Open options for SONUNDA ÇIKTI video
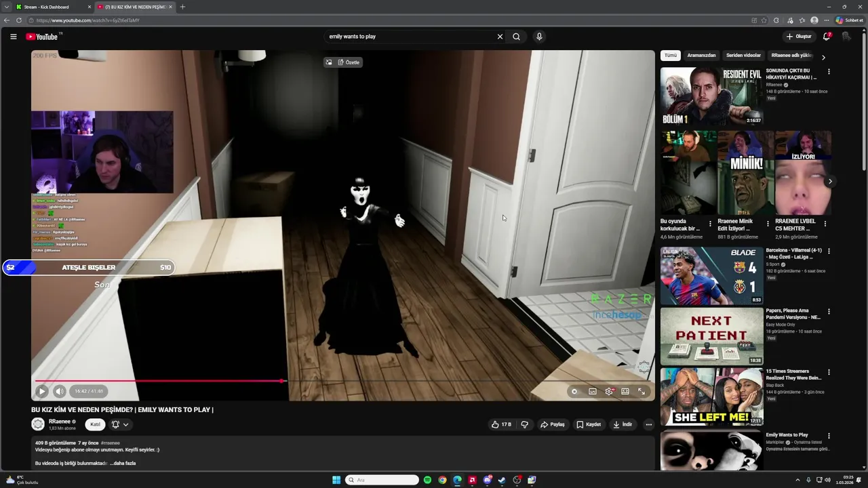 [829, 72]
